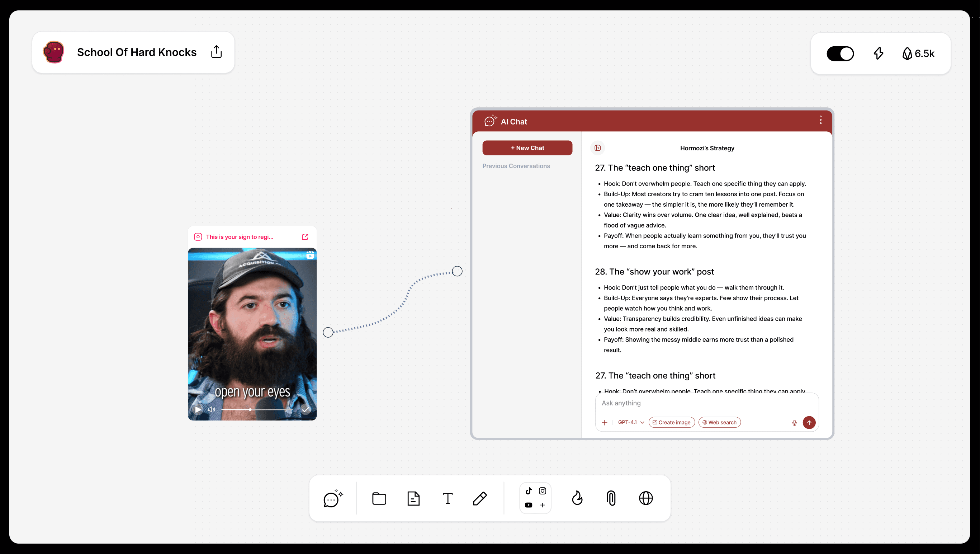Click the Create image chip

point(672,422)
